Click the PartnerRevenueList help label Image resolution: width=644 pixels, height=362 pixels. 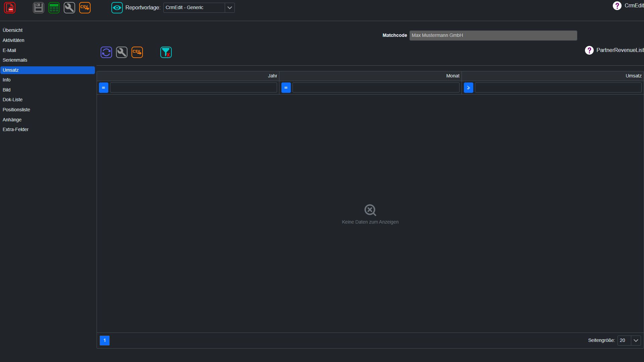620,50
